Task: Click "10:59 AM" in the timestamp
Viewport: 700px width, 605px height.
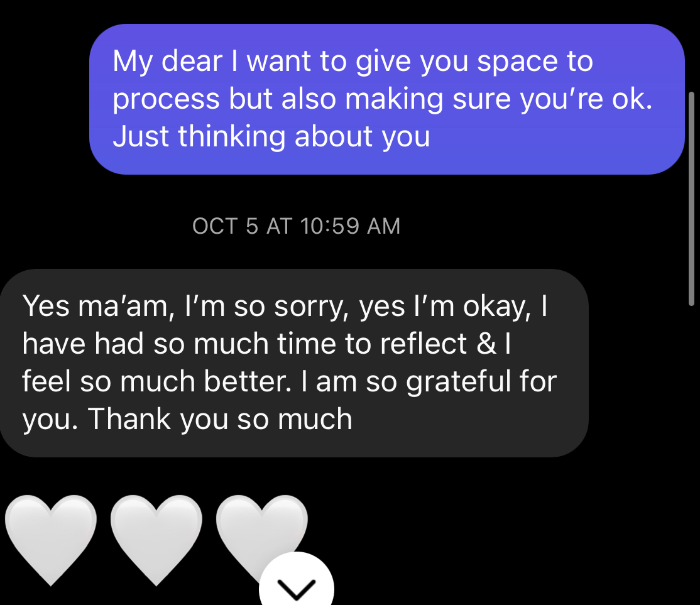Action: coord(350,226)
